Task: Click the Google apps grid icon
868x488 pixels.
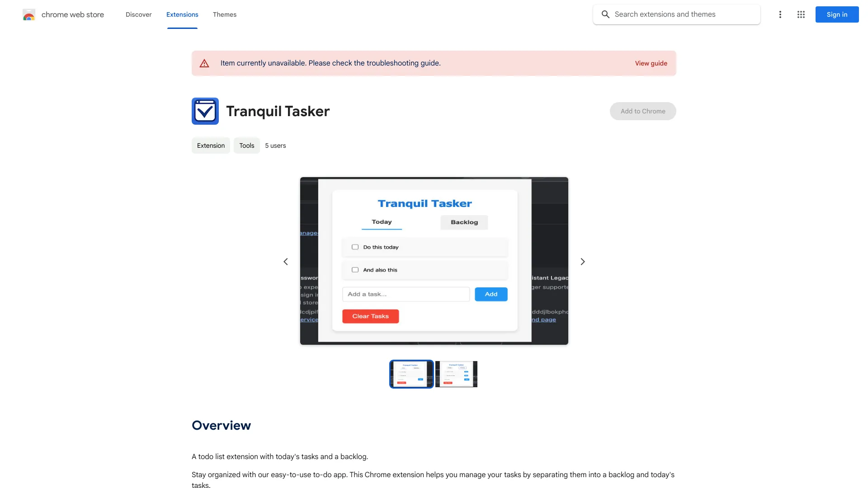Action: [801, 14]
